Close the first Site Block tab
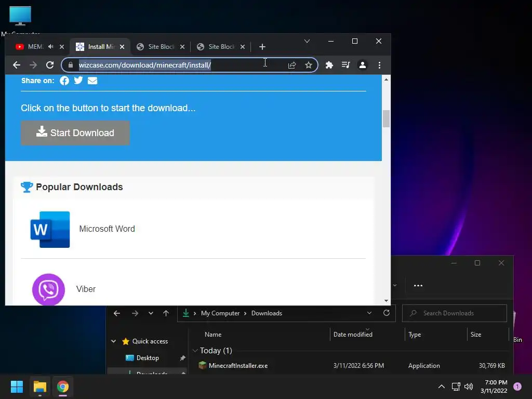 point(182,47)
